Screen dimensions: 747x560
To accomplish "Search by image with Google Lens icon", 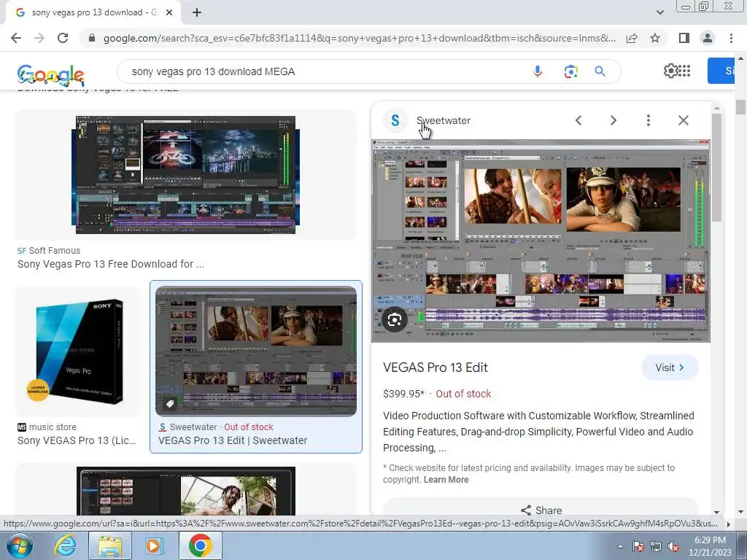I will point(570,71).
